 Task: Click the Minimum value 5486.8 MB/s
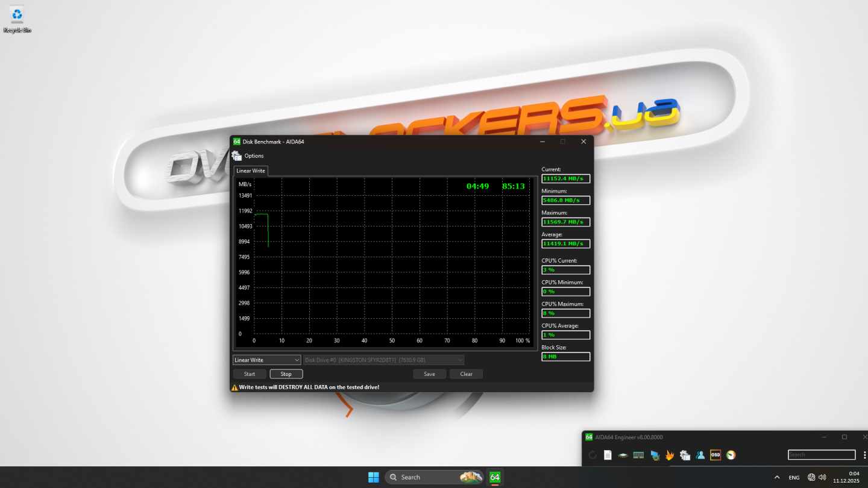565,201
